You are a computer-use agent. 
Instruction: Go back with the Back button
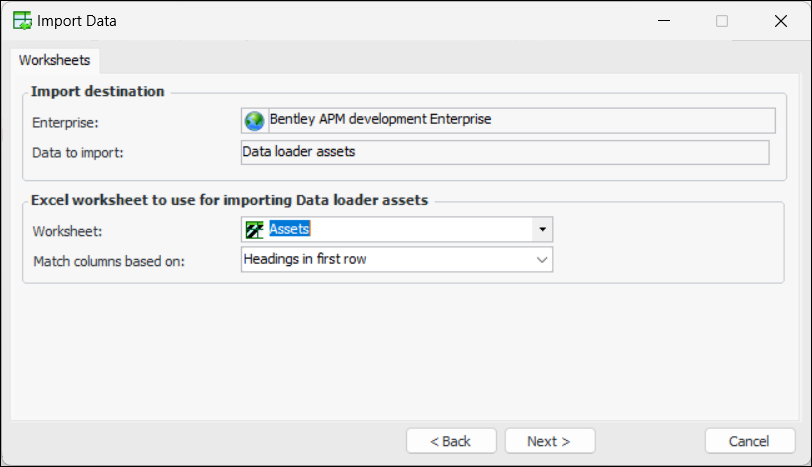[451, 441]
